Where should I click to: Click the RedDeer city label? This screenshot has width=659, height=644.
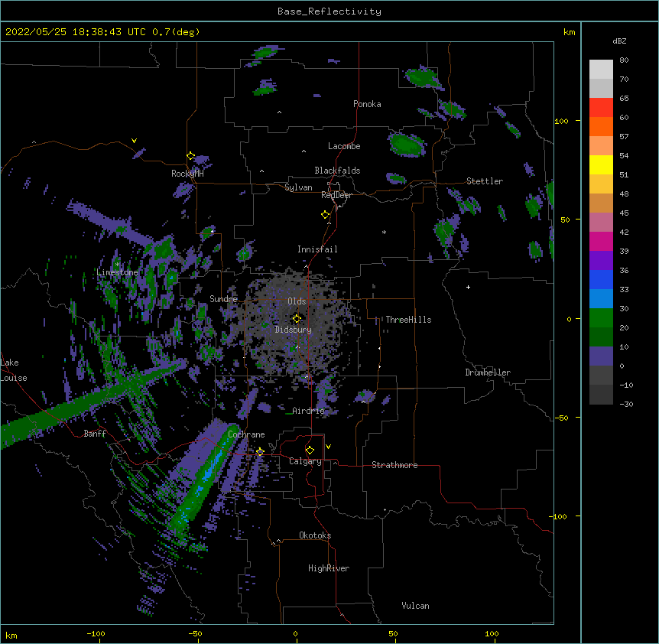pos(336,195)
